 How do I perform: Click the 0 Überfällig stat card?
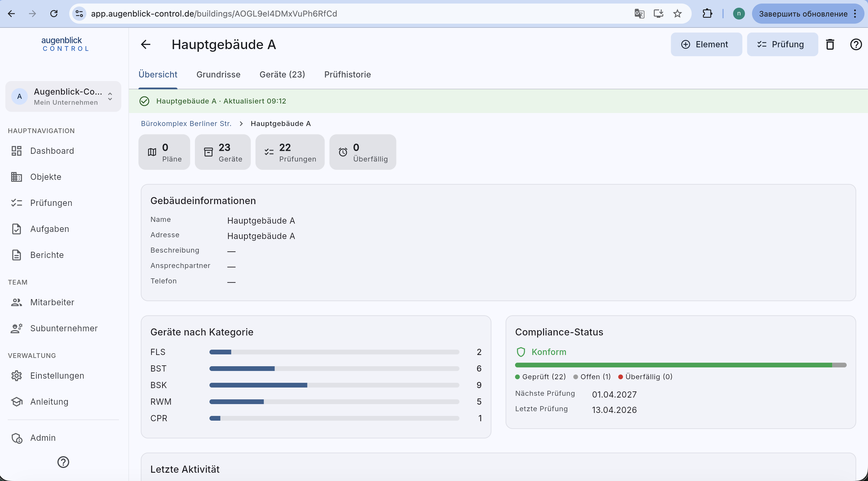(363, 152)
